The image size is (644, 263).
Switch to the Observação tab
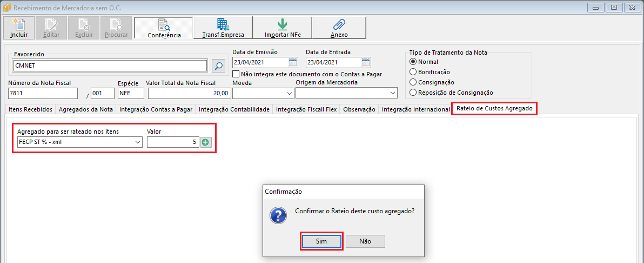pos(359,109)
